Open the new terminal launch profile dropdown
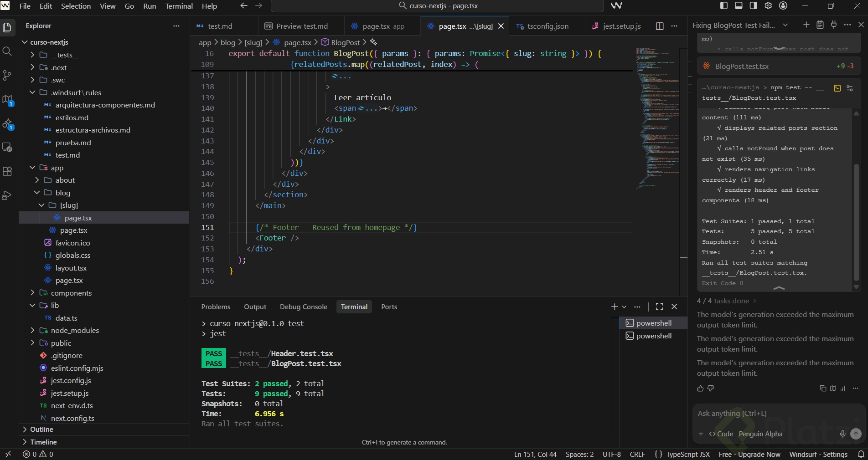868x460 pixels. (625, 307)
